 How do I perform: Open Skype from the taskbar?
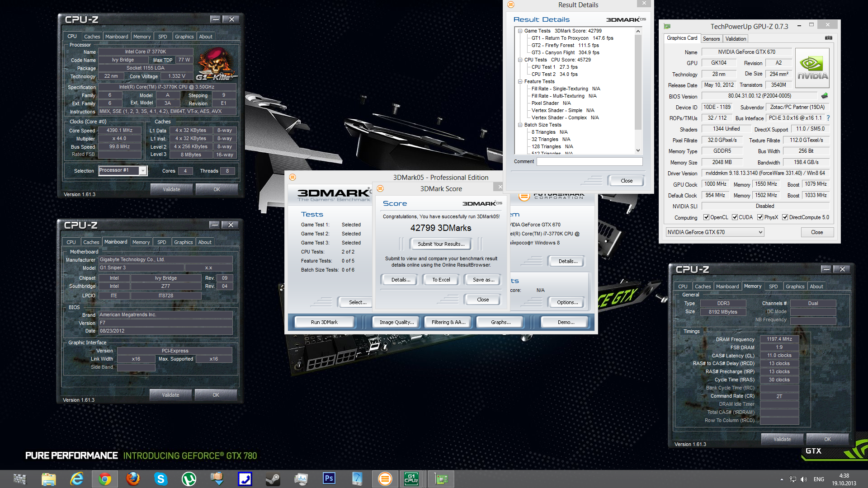click(x=161, y=479)
